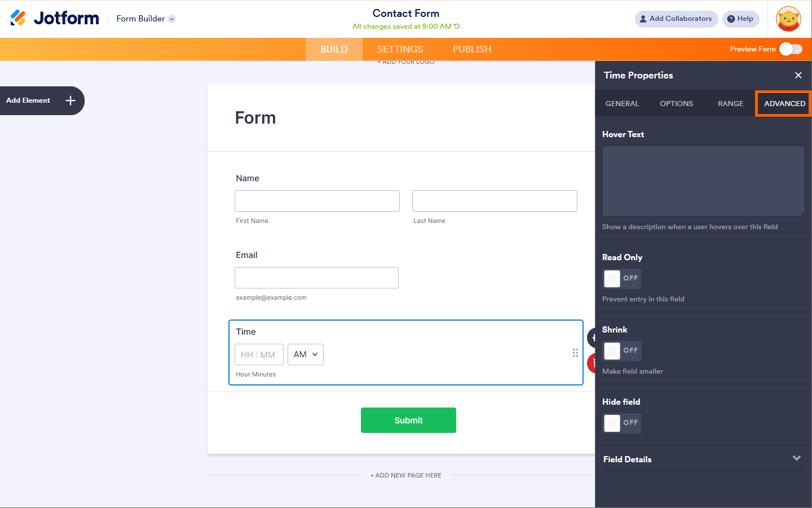Open the AM/PM dropdown
The image size is (812, 508).
(x=306, y=354)
